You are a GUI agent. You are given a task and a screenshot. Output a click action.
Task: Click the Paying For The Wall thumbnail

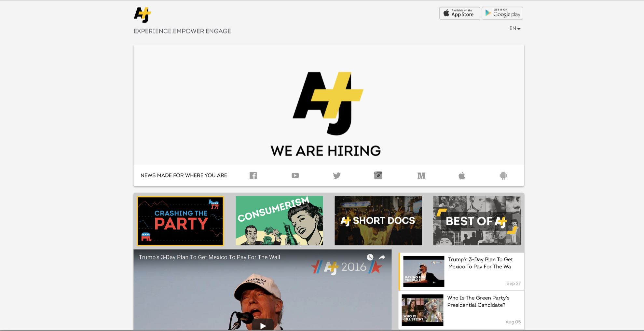[x=424, y=271]
